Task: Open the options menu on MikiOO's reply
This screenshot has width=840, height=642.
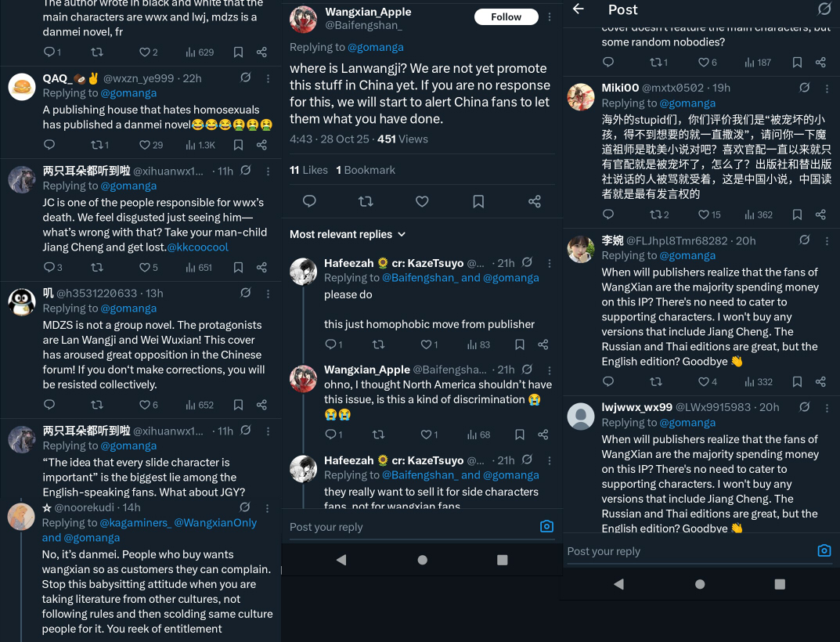Action: (x=827, y=88)
